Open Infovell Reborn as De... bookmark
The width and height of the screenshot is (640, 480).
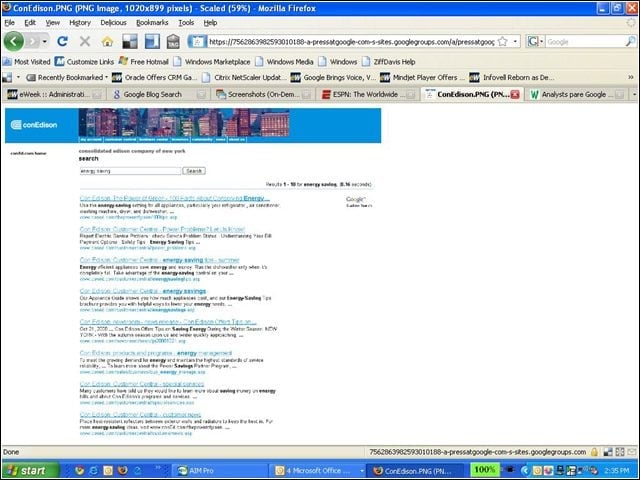(513, 78)
